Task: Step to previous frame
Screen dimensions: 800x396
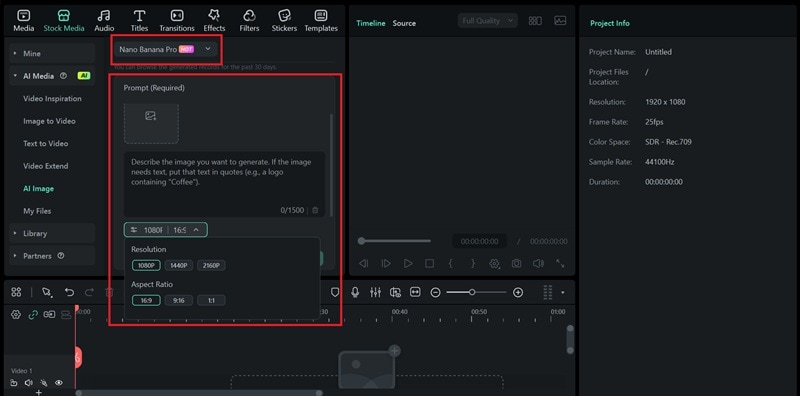Action: 363,263
